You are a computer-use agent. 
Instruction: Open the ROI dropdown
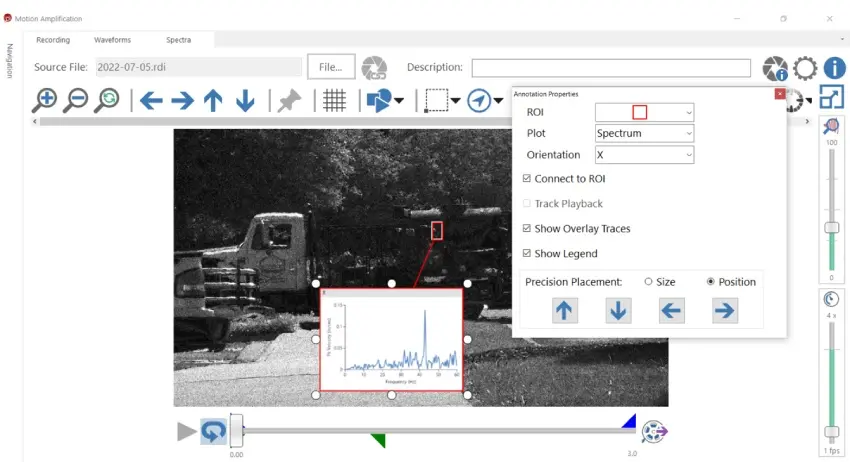pyautogui.click(x=644, y=112)
